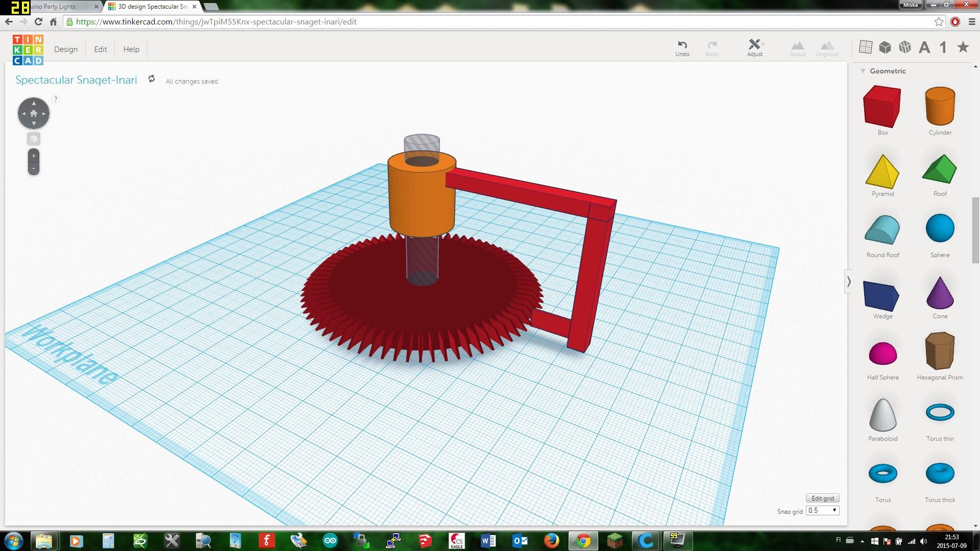
Task: Expand the Adjust dropdown arrow
Action: coord(764,43)
